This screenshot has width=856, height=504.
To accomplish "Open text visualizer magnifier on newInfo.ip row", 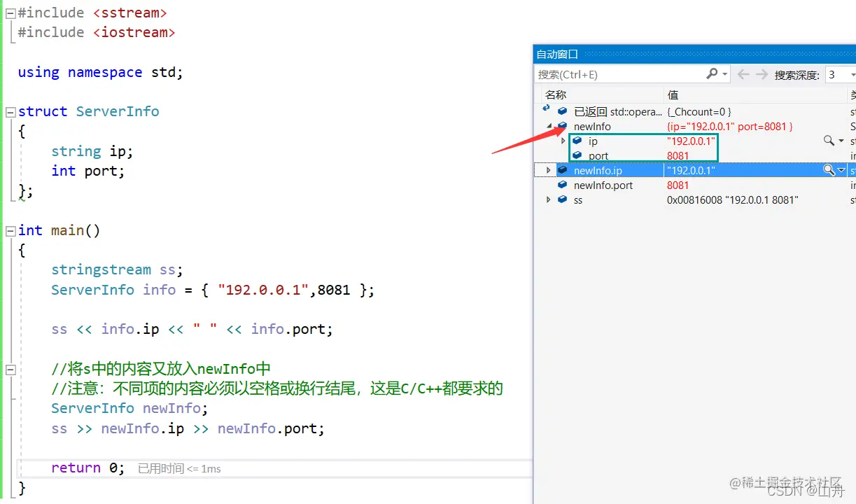I will [x=829, y=170].
